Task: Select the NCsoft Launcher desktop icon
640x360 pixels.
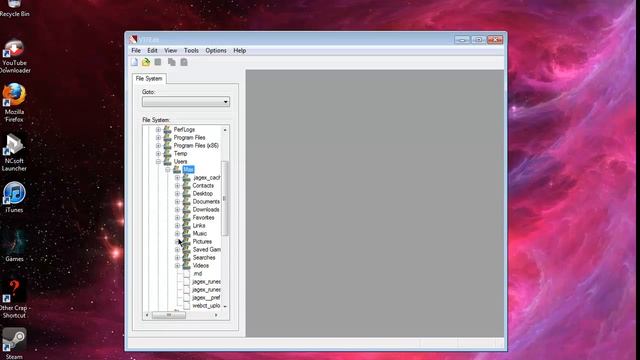Action: pos(14,152)
